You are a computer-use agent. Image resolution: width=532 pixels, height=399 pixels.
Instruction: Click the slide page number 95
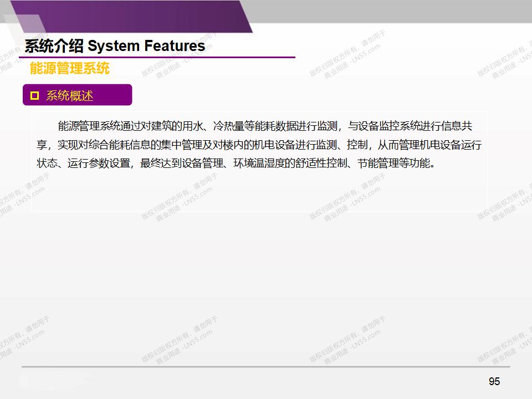pos(494,381)
